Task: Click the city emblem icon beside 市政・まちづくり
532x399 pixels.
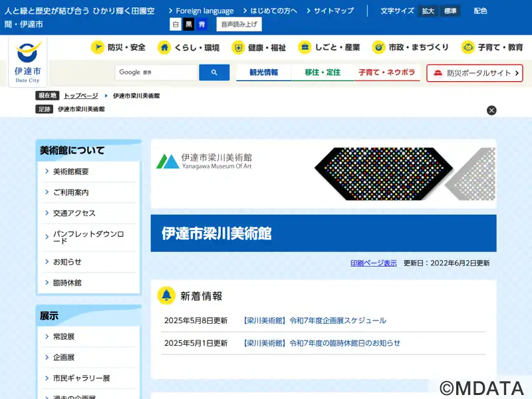Action: (x=378, y=47)
